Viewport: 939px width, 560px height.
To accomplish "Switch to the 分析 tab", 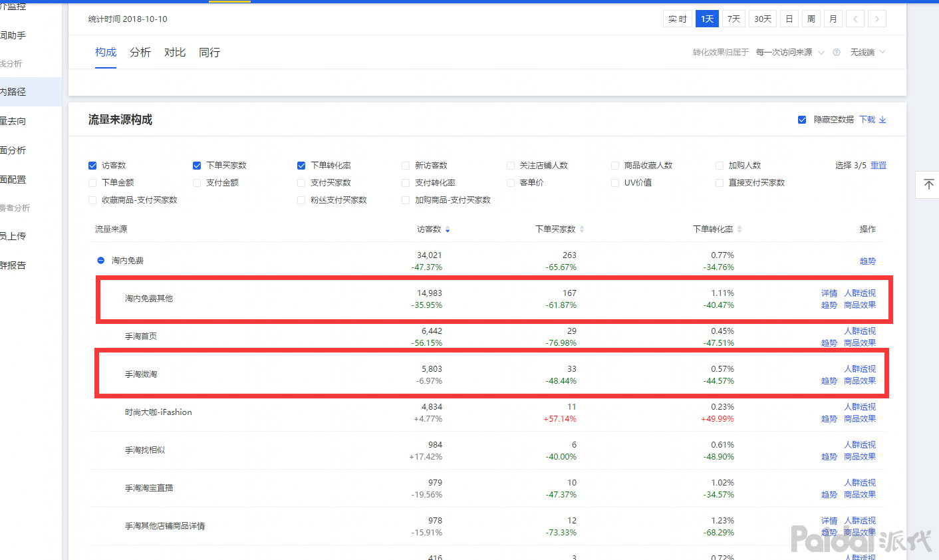I will (140, 53).
